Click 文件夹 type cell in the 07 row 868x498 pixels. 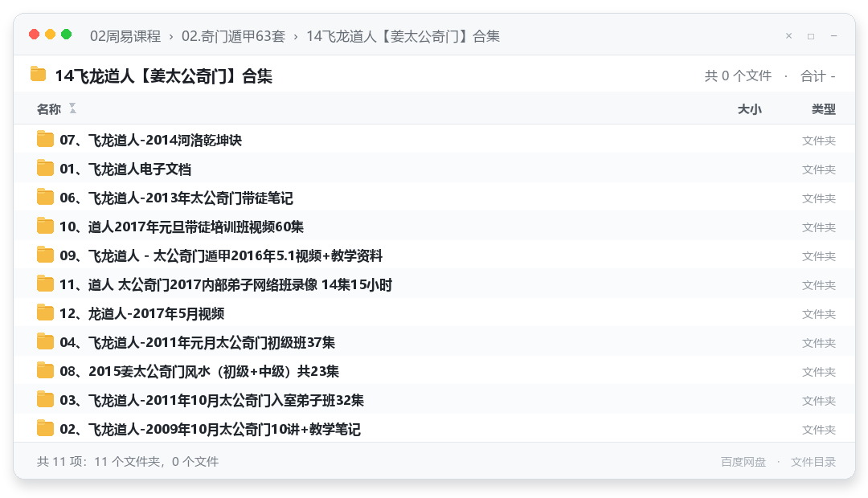tap(819, 141)
